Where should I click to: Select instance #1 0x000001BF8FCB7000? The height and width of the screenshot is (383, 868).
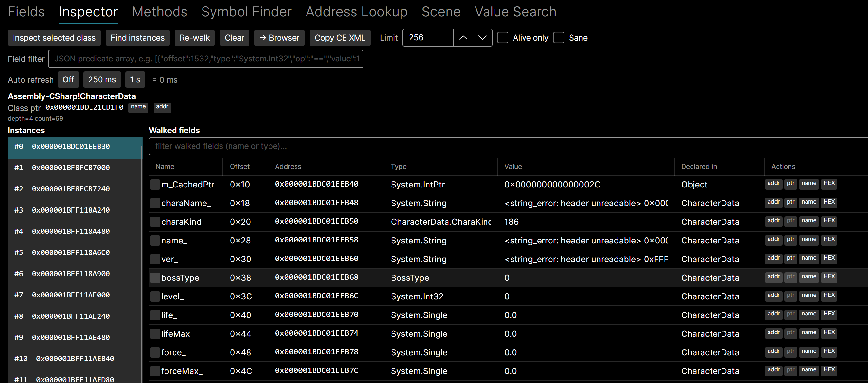pos(74,168)
